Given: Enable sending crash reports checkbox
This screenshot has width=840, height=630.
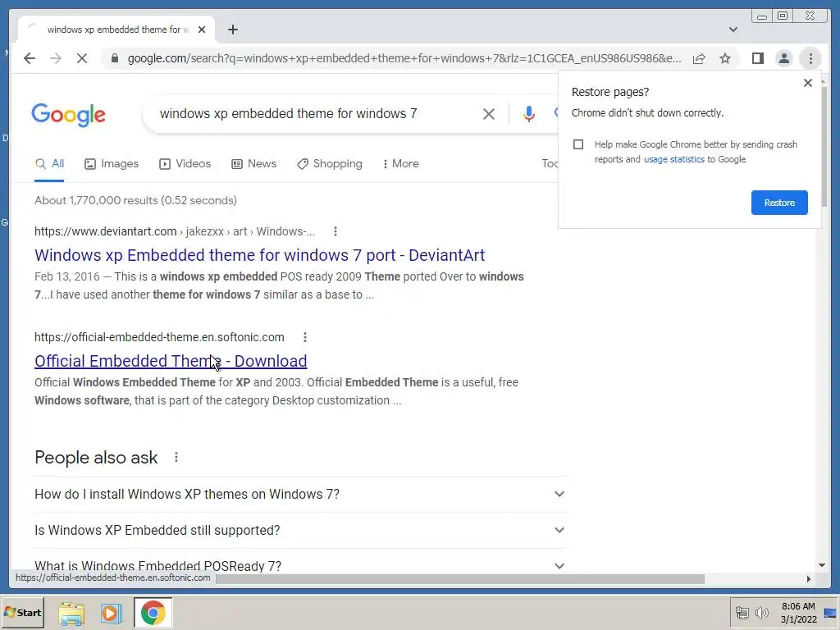Looking at the screenshot, I should click(x=578, y=144).
